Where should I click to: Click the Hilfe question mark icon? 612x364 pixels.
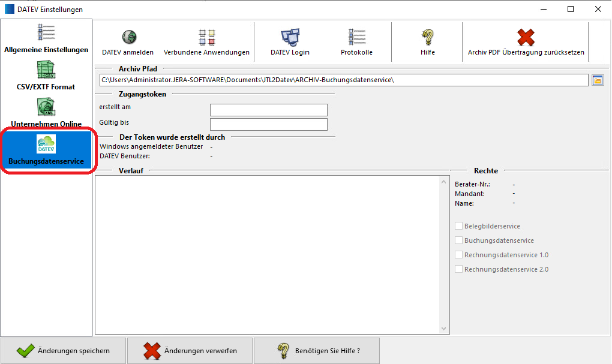[x=427, y=37]
